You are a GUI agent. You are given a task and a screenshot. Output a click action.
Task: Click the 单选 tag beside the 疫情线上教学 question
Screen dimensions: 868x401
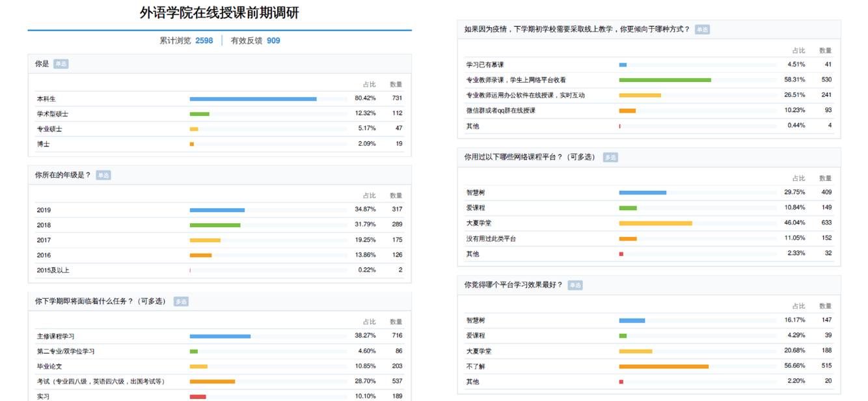(702, 29)
